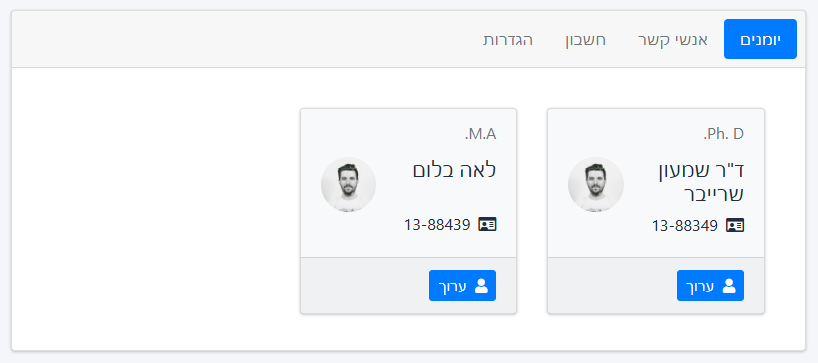818x363 pixels.
Task: Click ערוך button on ד"ר שמעון שרייבר card
Action: 711,285
